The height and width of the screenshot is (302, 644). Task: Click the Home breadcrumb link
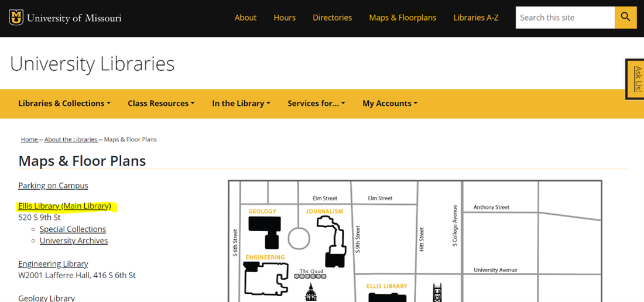click(29, 139)
